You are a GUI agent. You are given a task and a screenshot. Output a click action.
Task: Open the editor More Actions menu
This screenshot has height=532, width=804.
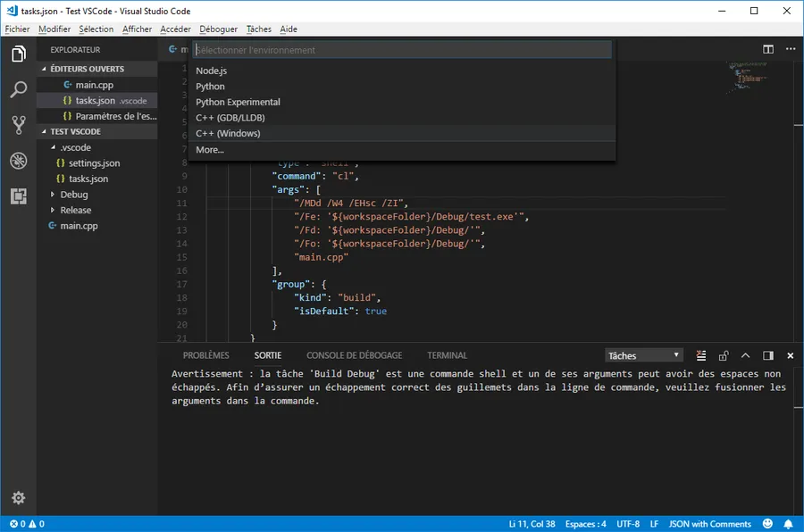tap(791, 49)
